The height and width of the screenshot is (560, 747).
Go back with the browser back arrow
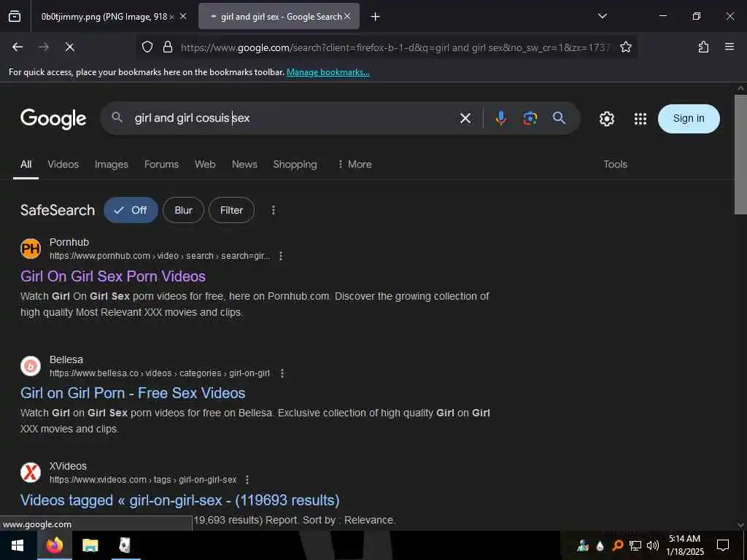point(18,47)
